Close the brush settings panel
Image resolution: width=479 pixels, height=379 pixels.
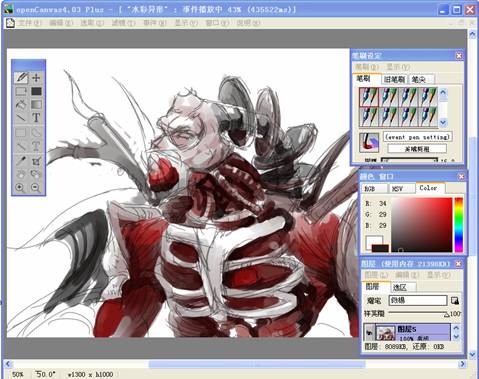click(459, 56)
